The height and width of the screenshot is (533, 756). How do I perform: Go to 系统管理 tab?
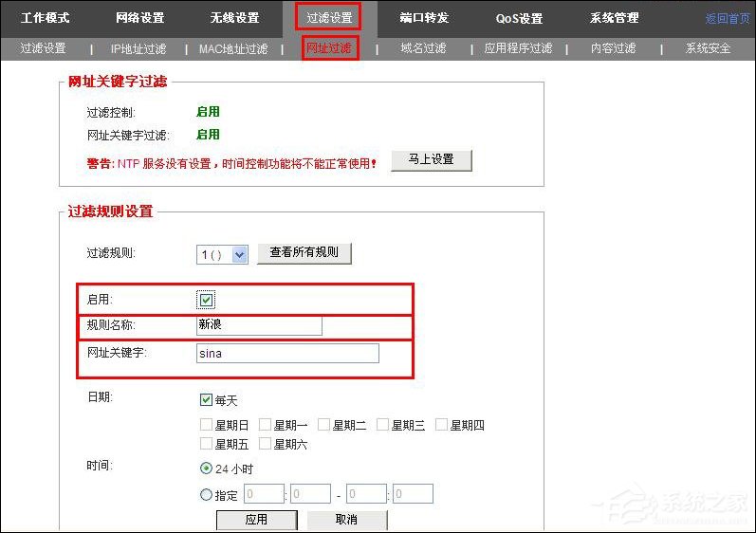point(614,18)
